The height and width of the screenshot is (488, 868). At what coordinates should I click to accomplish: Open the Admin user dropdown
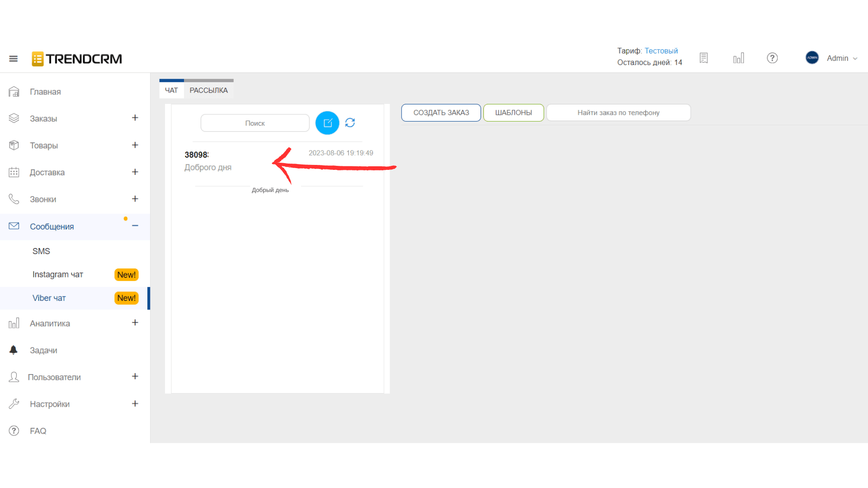[x=842, y=58]
